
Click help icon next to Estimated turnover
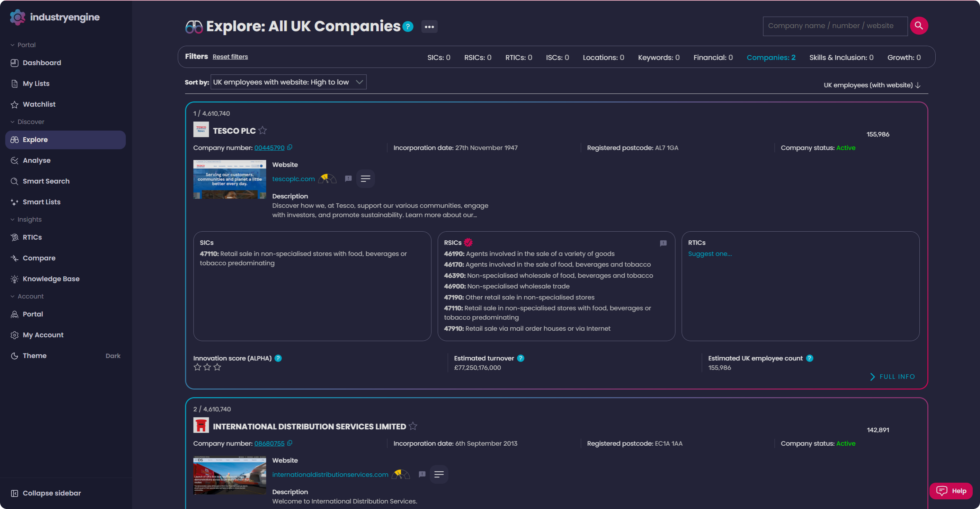(x=521, y=358)
